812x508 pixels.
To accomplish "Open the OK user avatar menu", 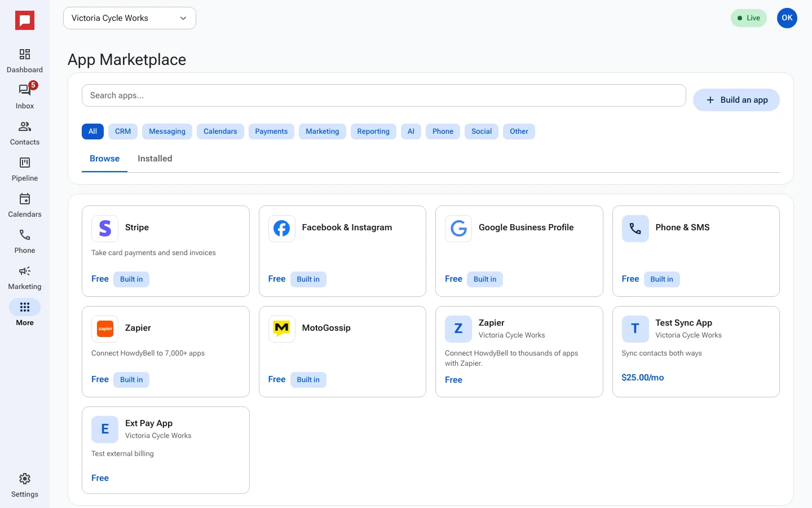I will [787, 18].
